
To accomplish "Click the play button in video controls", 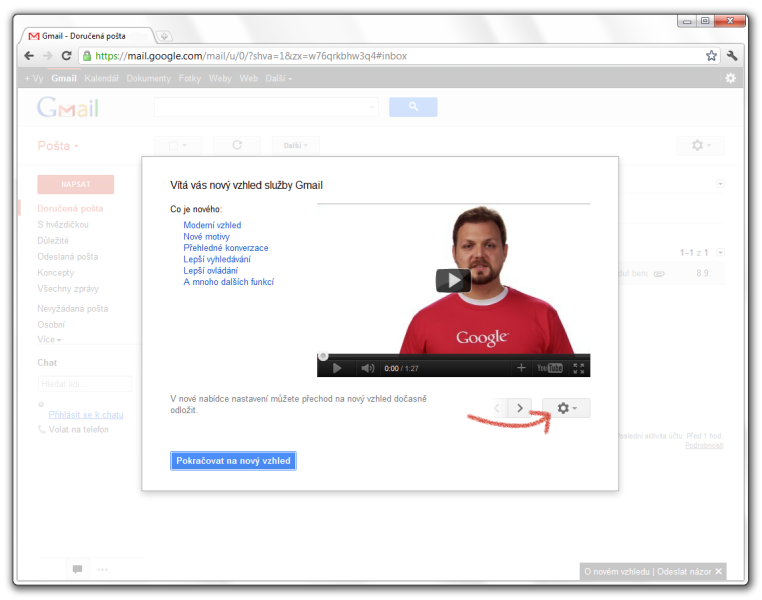I will 336,368.
